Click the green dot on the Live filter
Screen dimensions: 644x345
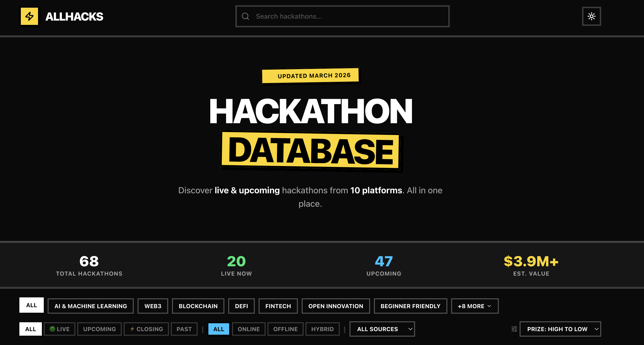pos(52,329)
